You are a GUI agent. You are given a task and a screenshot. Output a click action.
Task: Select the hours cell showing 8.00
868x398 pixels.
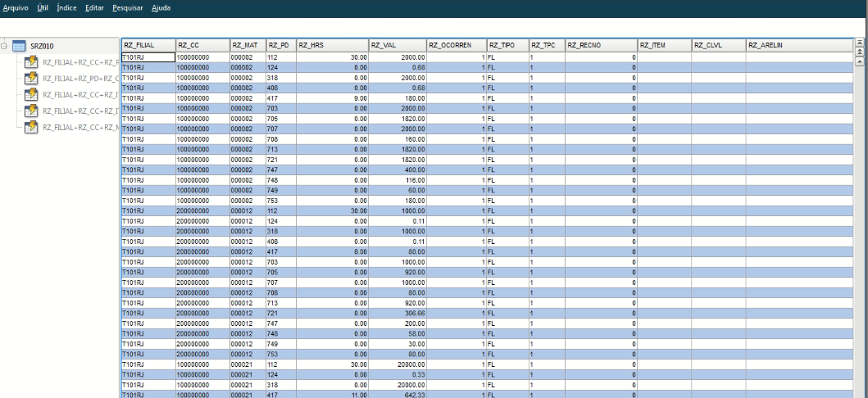tap(333, 251)
